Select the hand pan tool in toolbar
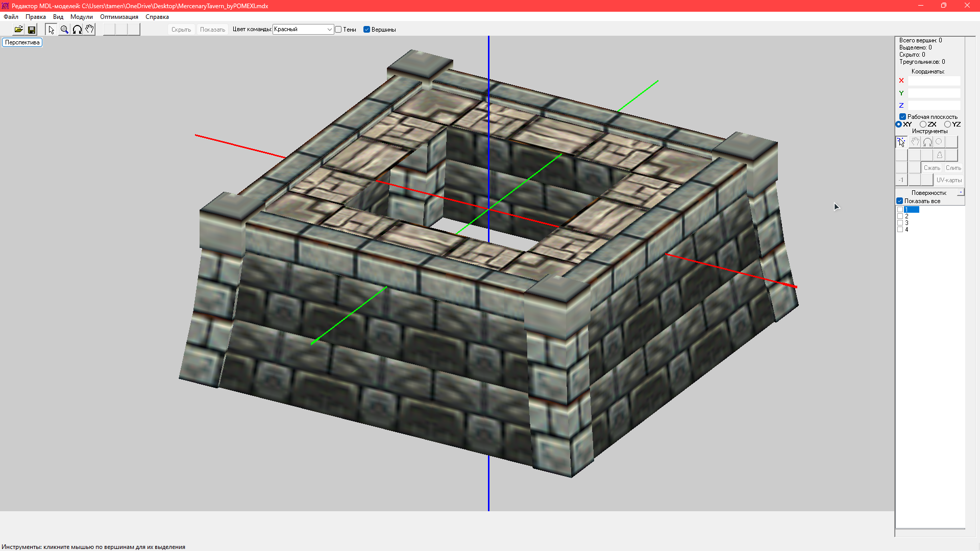Viewport: 980px width, 551px height. click(89, 30)
